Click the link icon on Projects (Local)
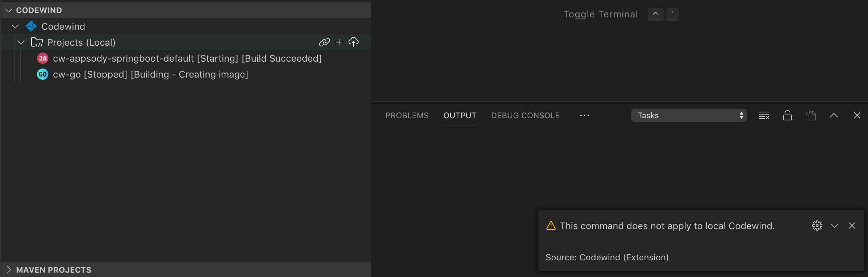Image resolution: width=868 pixels, height=277 pixels. [325, 42]
